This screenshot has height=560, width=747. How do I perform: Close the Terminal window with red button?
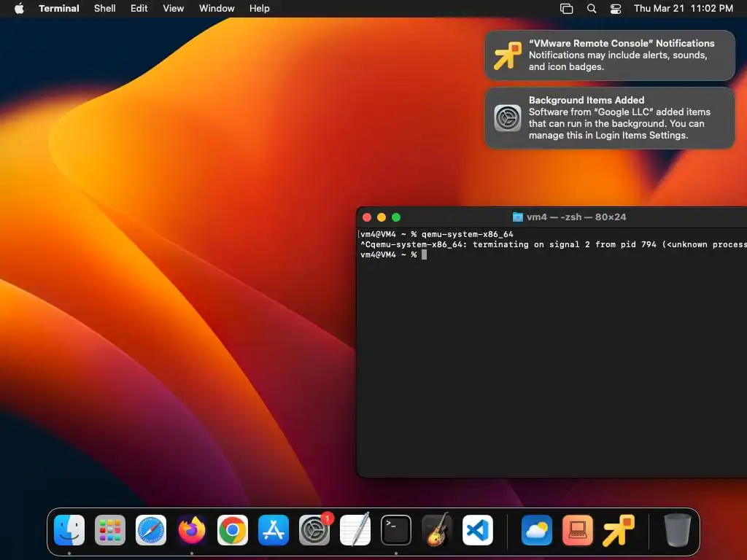(x=367, y=217)
